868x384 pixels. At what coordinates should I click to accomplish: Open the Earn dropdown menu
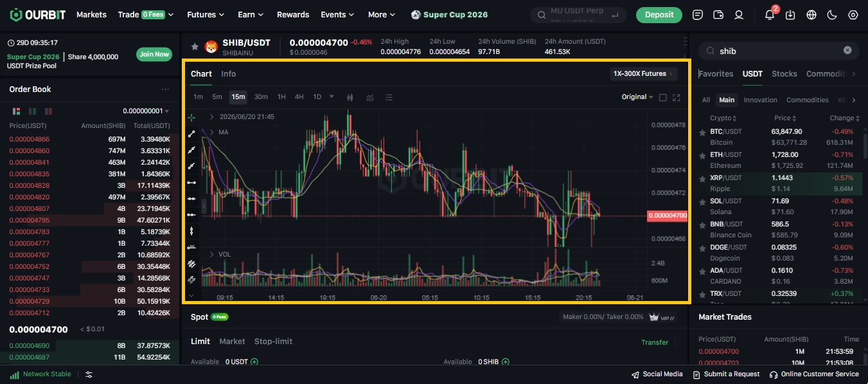pyautogui.click(x=251, y=14)
